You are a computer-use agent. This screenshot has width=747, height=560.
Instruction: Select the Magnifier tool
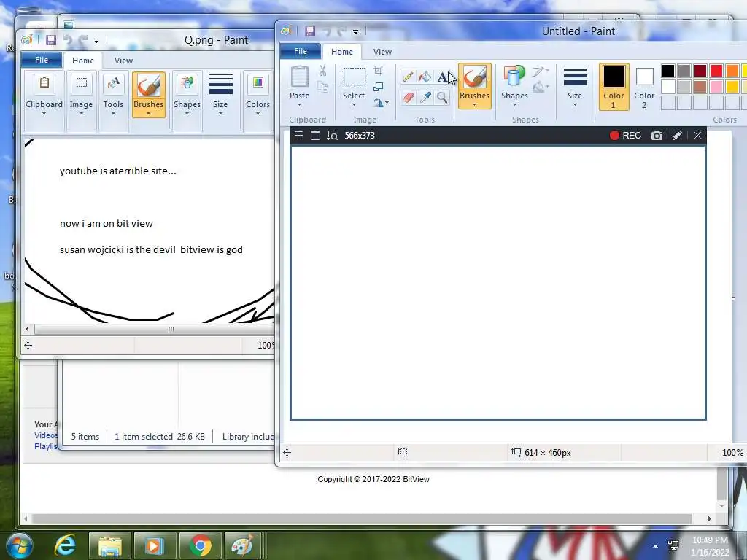point(443,98)
